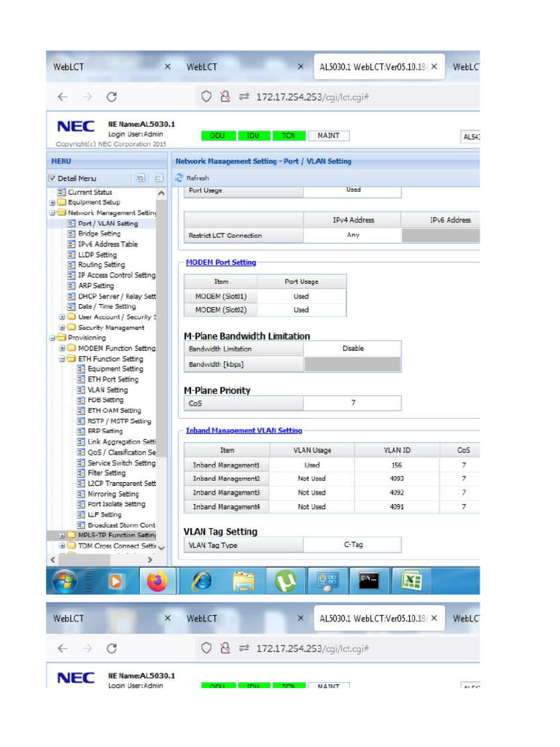The image size is (560, 747).
Task: Click the menu tree vertical scrollbar
Action: [x=161, y=329]
